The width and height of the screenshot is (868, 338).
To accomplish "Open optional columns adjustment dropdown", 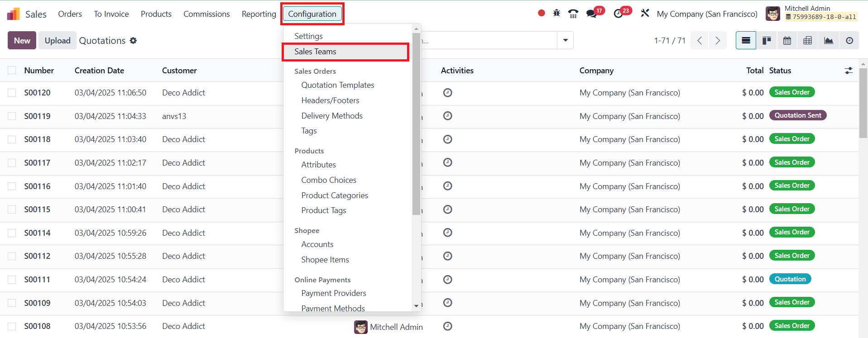I will click(x=849, y=71).
